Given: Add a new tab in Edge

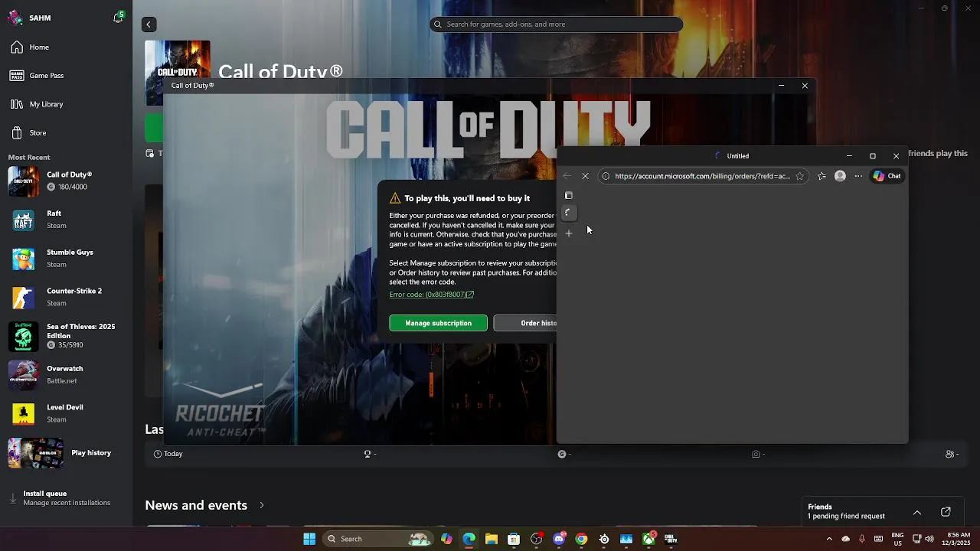Looking at the screenshot, I should click(x=569, y=233).
